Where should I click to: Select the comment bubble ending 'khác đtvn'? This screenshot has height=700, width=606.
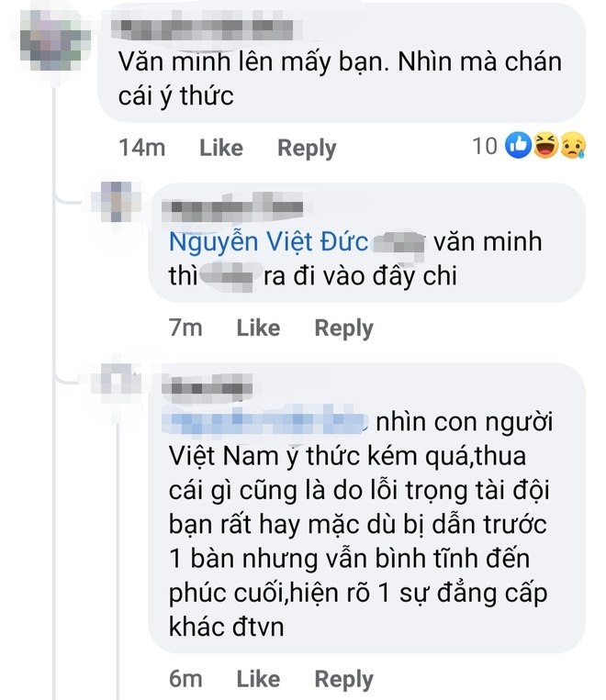[366, 509]
